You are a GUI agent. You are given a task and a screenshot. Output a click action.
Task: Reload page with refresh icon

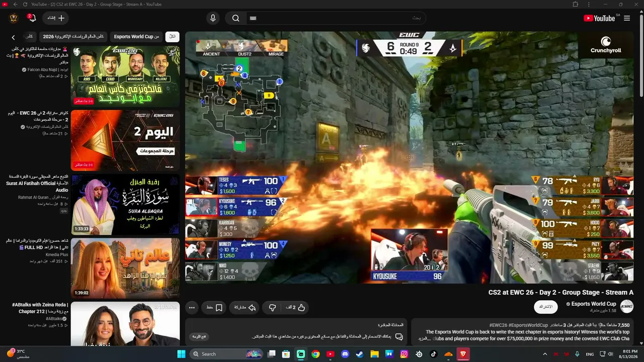pos(25,5)
